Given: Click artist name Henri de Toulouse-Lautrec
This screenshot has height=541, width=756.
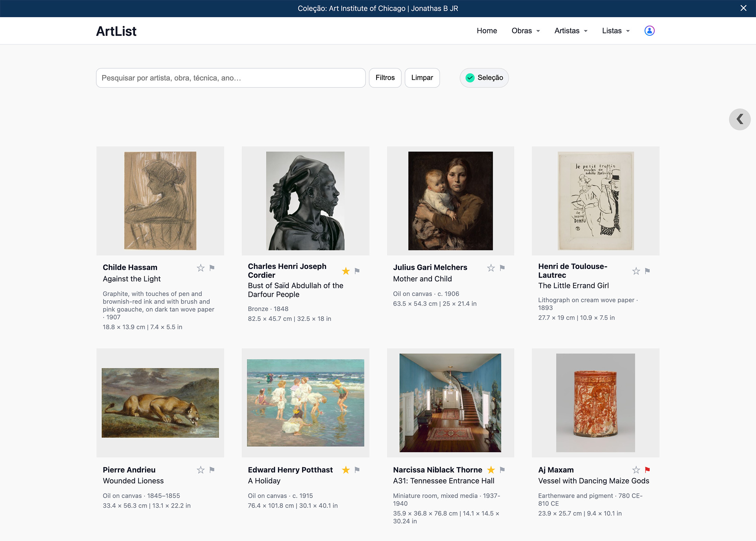Looking at the screenshot, I should point(572,271).
